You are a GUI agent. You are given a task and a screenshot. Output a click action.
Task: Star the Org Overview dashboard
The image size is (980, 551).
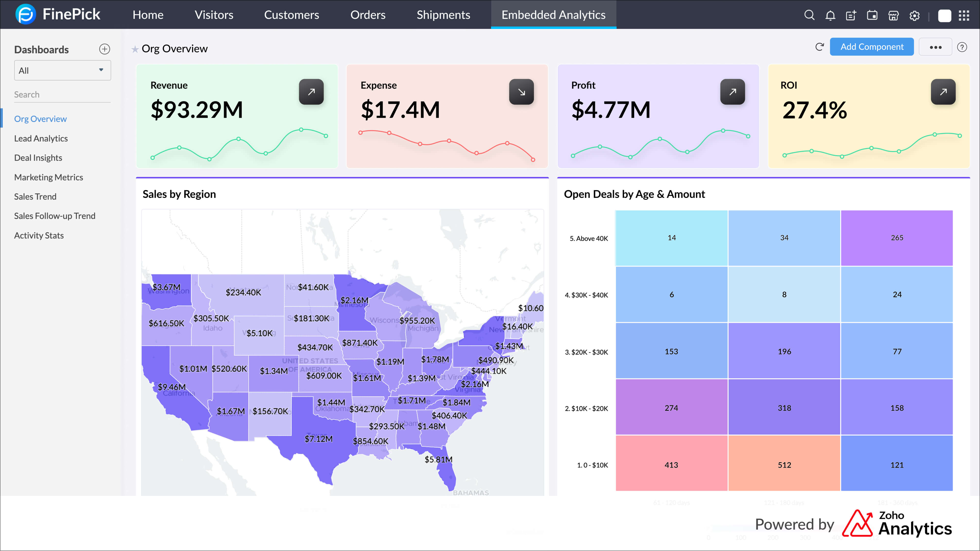[x=135, y=49]
